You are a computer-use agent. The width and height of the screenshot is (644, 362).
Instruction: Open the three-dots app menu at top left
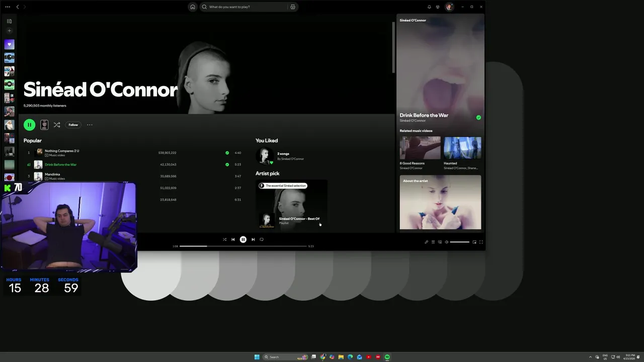click(x=8, y=7)
